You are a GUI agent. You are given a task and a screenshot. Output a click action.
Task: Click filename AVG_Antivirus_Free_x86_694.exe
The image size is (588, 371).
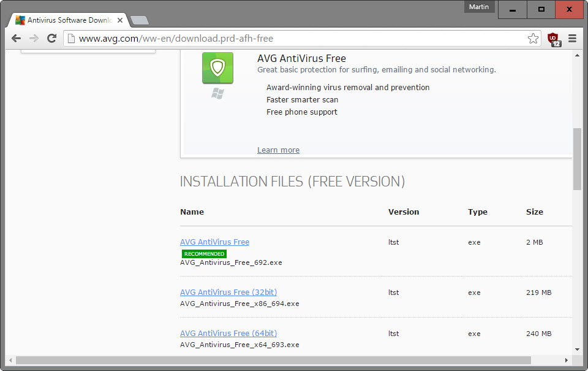(x=239, y=304)
